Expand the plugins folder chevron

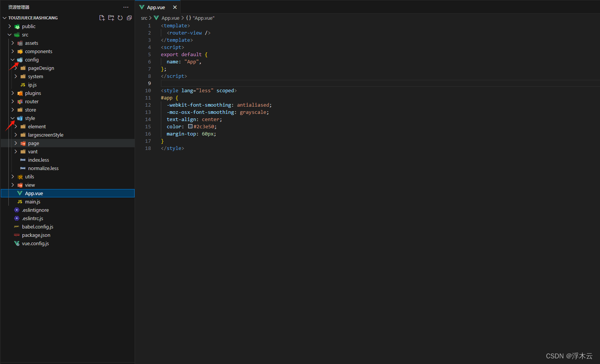13,93
